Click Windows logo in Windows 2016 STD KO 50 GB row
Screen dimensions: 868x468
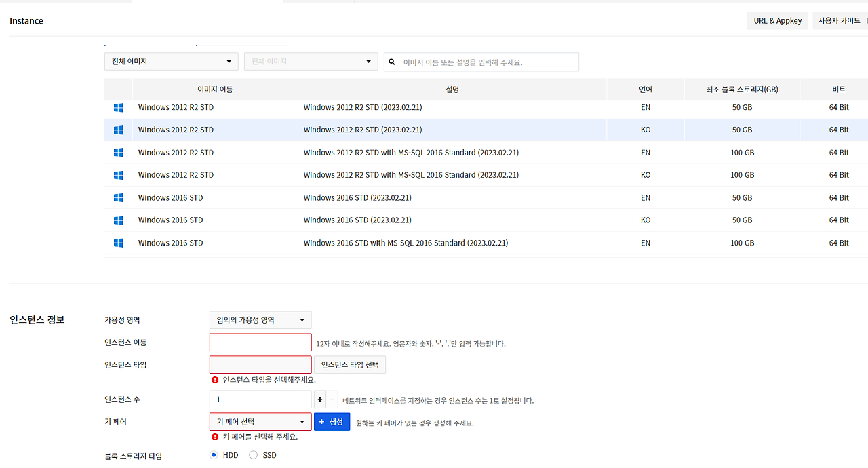[118, 220]
